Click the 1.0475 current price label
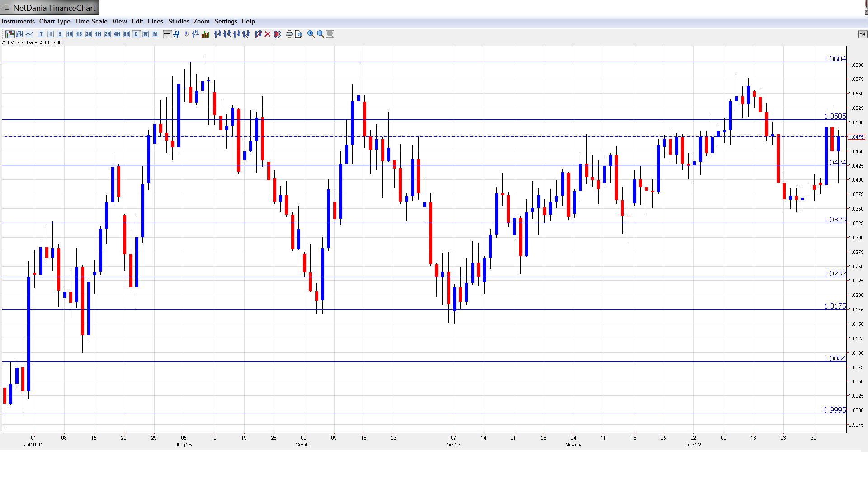Viewport: 868px width, 488px height. (x=856, y=137)
